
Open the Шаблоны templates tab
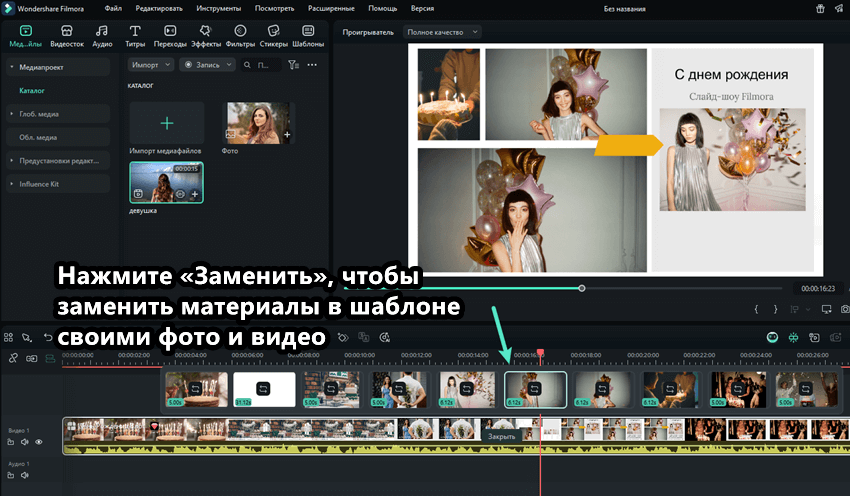[x=308, y=36]
